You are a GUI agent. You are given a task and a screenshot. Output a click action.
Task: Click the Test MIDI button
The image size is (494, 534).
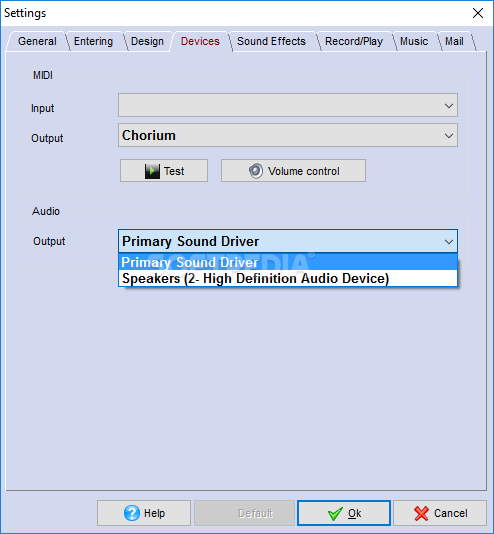tap(164, 171)
